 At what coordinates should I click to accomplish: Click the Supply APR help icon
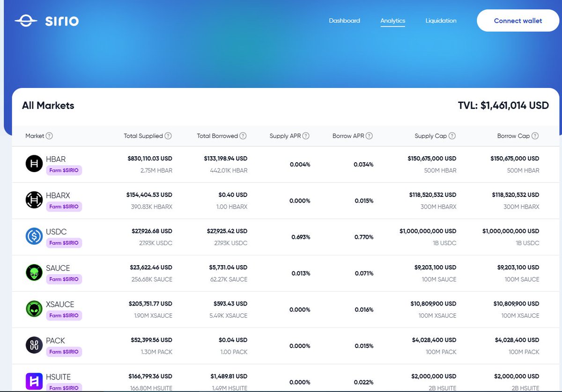coord(306,136)
